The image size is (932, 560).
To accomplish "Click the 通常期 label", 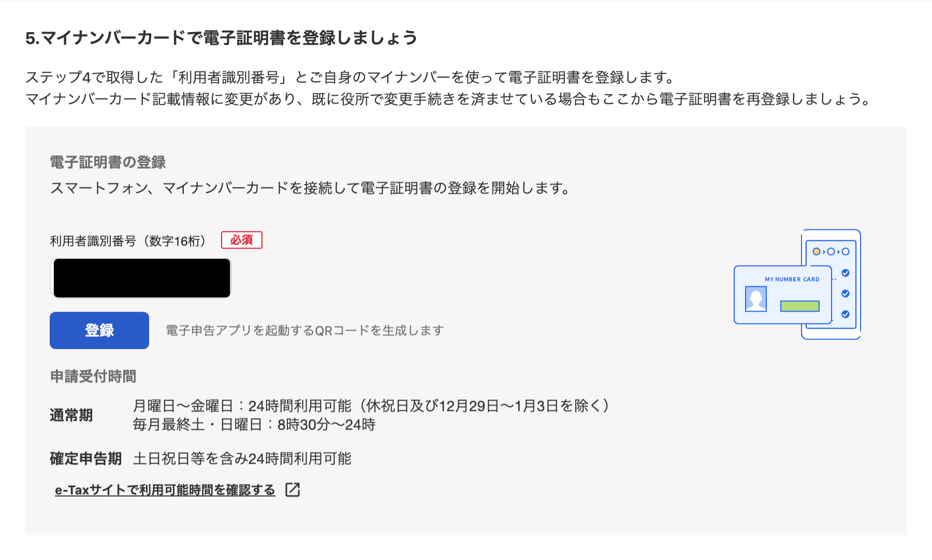I will pos(71,415).
